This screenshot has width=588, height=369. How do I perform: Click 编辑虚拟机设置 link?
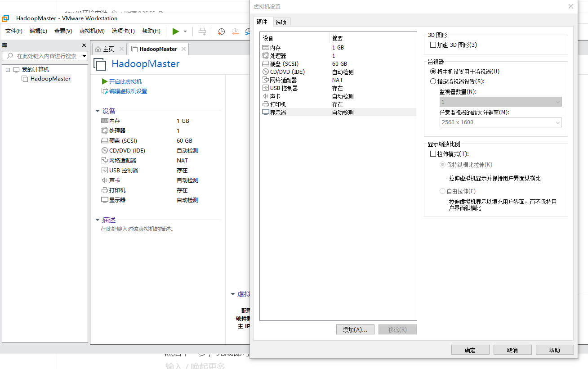[x=128, y=91]
